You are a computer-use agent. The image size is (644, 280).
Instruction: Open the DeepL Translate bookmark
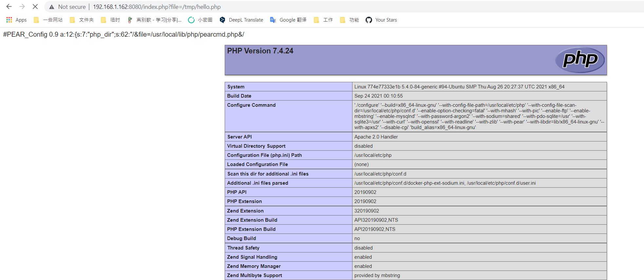[241, 20]
